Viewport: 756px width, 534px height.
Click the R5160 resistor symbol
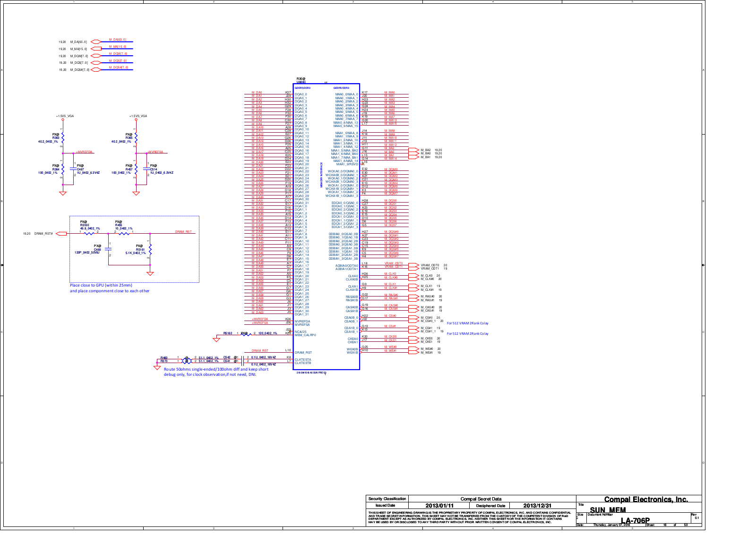pyautogui.click(x=88, y=233)
